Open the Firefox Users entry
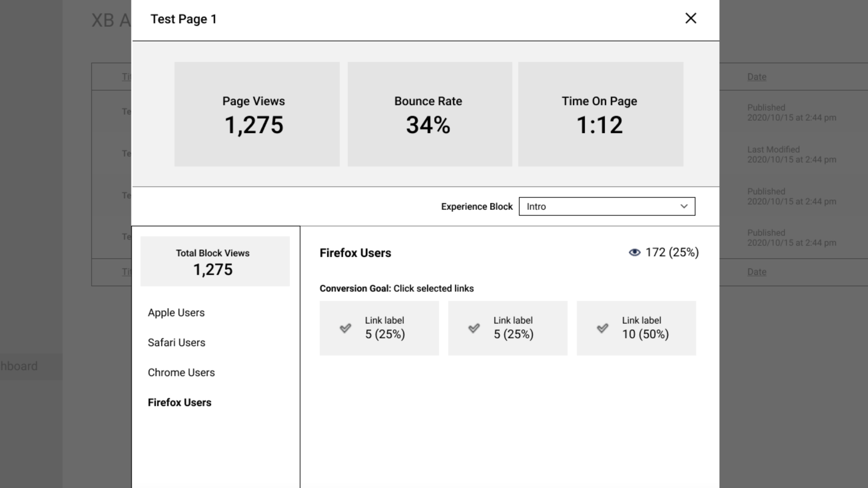This screenshot has width=868, height=488. pos(180,402)
